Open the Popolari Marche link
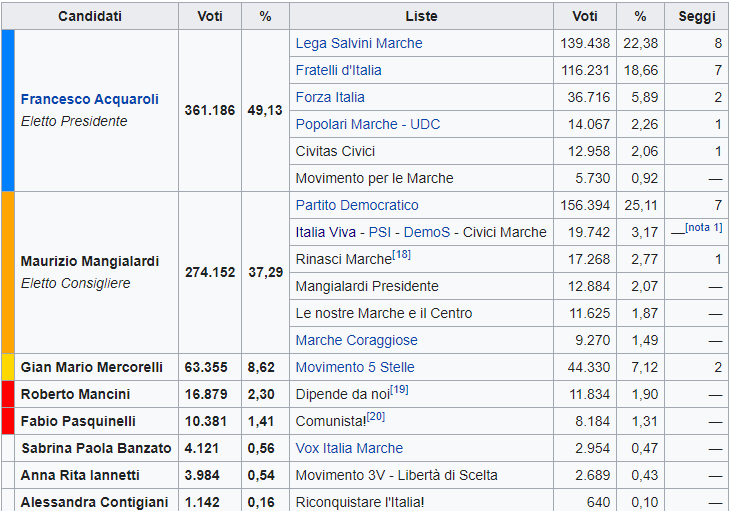The height and width of the screenshot is (511, 729). click(341, 124)
